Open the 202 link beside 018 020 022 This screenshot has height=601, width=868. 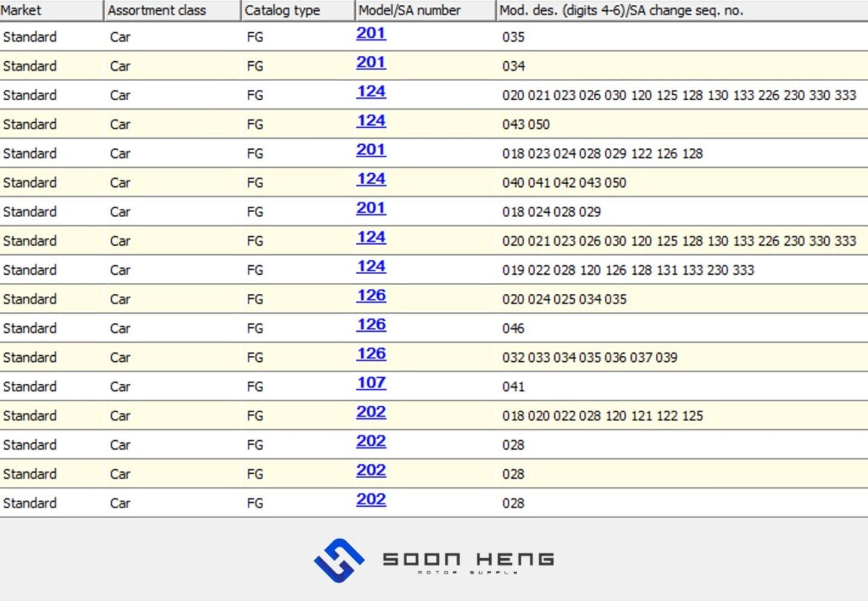click(x=371, y=412)
